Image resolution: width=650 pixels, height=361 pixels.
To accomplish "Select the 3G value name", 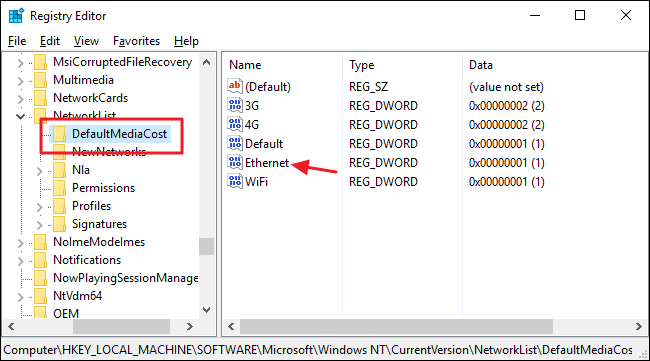I will [252, 106].
